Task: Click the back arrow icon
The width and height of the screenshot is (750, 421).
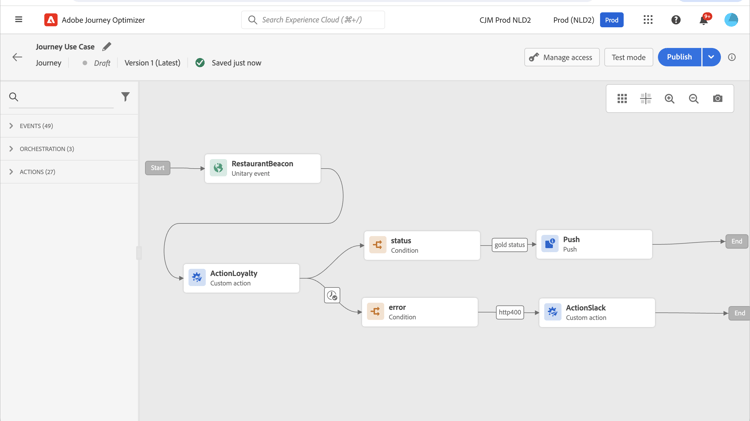Action: pyautogui.click(x=17, y=57)
